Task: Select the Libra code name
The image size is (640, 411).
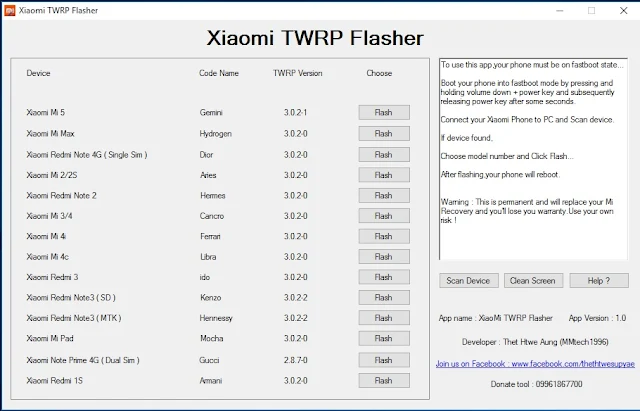Action: 208,257
